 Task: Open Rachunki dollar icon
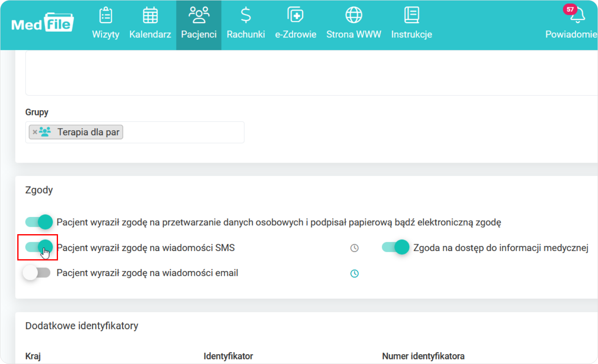(x=246, y=16)
